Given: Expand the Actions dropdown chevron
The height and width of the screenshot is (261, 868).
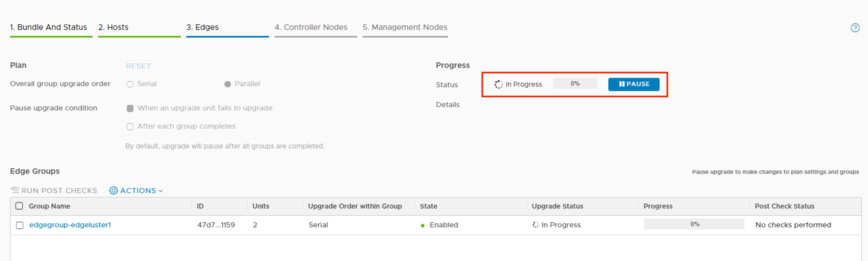Looking at the screenshot, I should (x=161, y=191).
